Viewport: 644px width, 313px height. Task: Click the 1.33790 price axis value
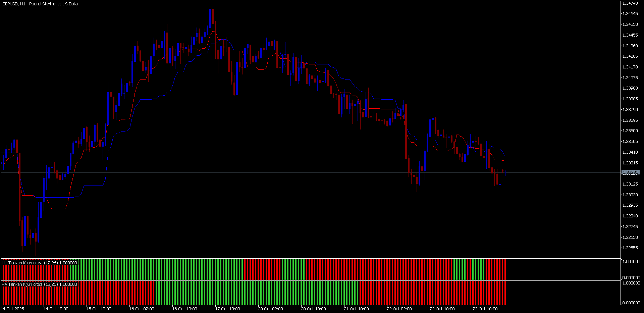[630, 110]
